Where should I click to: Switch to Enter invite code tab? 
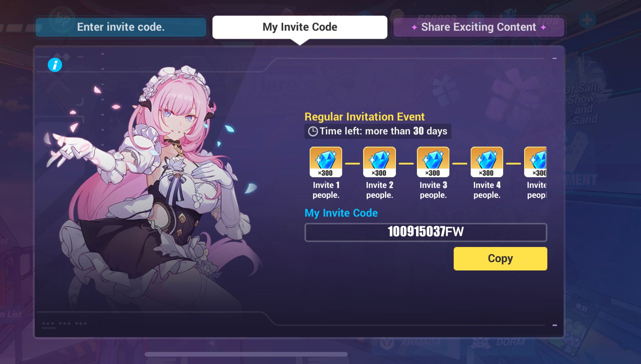pyautogui.click(x=121, y=27)
